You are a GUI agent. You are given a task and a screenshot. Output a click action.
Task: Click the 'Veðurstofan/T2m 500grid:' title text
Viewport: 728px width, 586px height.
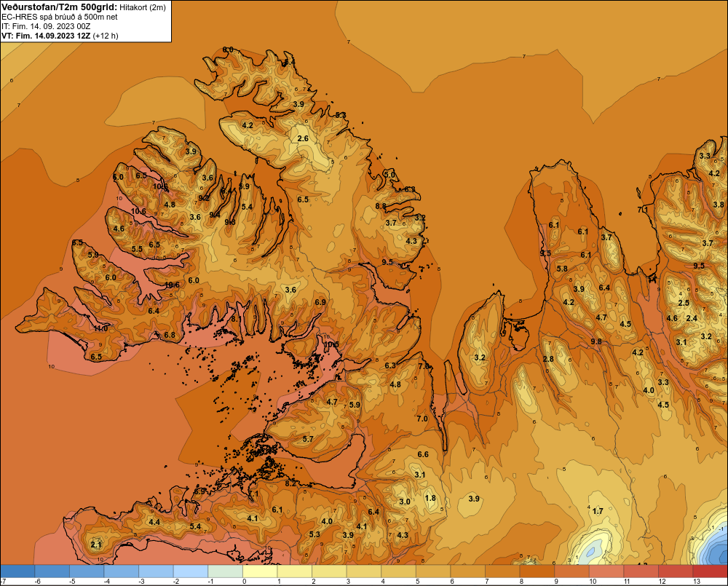click(x=59, y=7)
